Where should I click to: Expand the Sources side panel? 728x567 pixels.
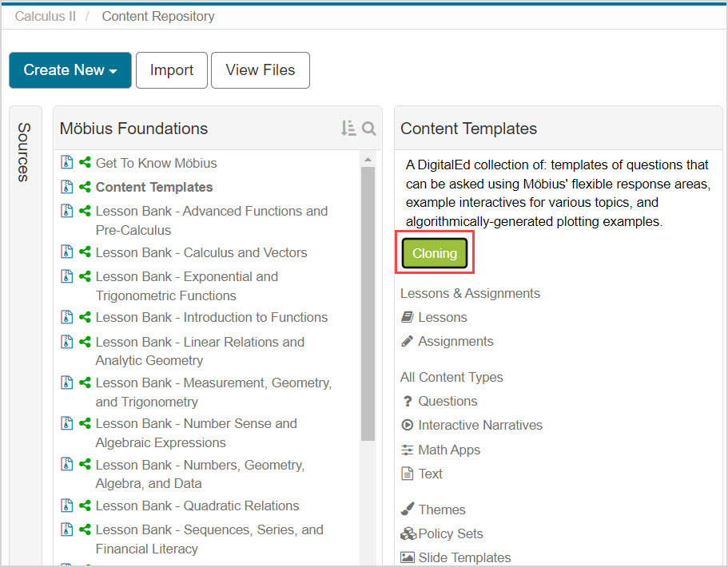click(24, 152)
